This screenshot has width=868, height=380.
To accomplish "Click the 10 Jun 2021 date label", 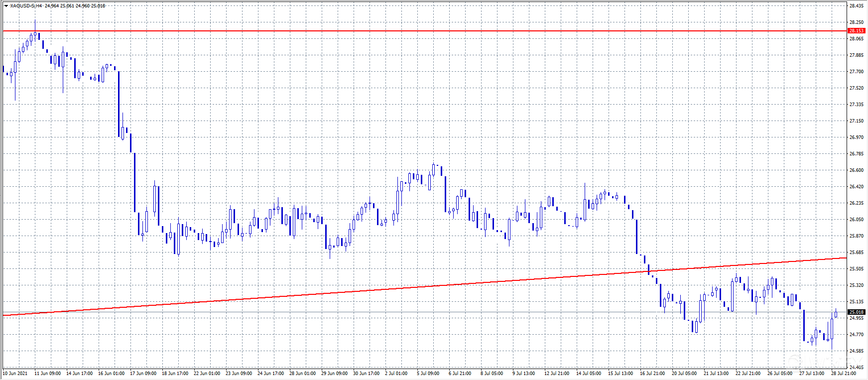I will tap(15, 373).
